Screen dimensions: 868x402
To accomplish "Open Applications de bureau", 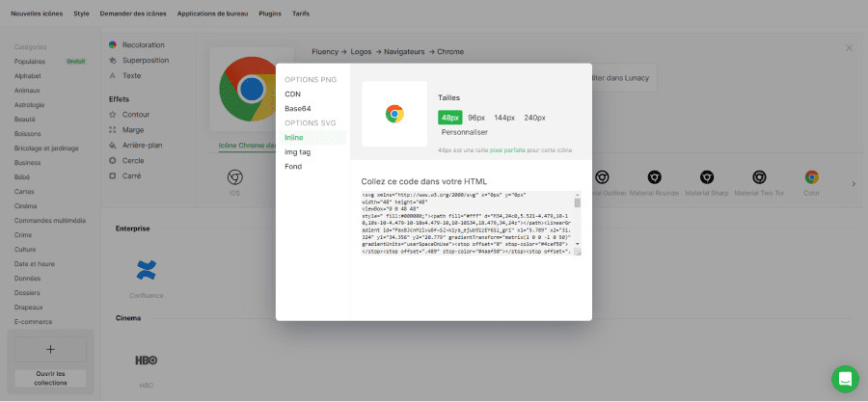I will point(212,13).
